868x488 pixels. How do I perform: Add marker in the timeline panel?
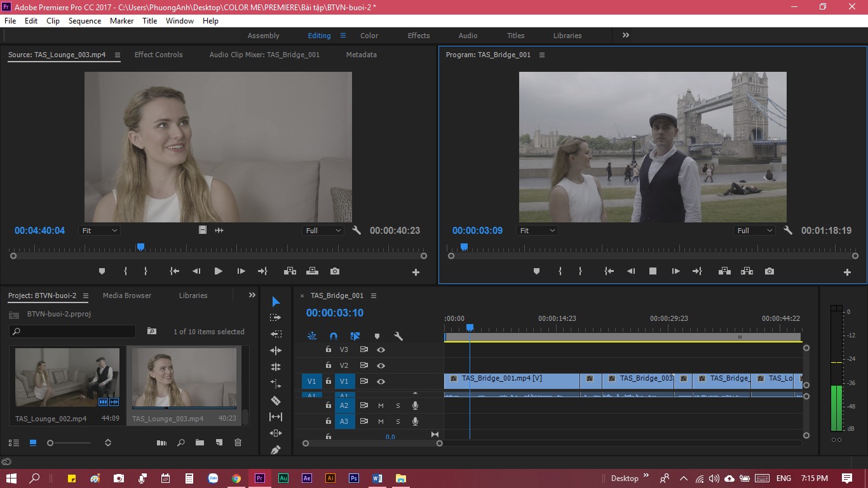tap(377, 336)
